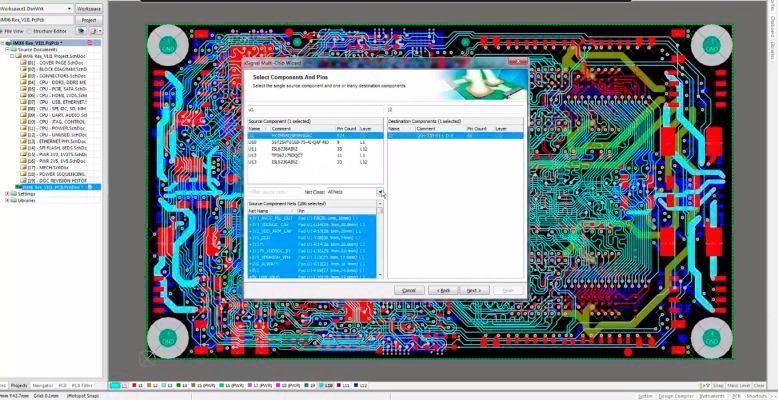
Task: Select the J2 destination component row
Action: tap(455, 135)
